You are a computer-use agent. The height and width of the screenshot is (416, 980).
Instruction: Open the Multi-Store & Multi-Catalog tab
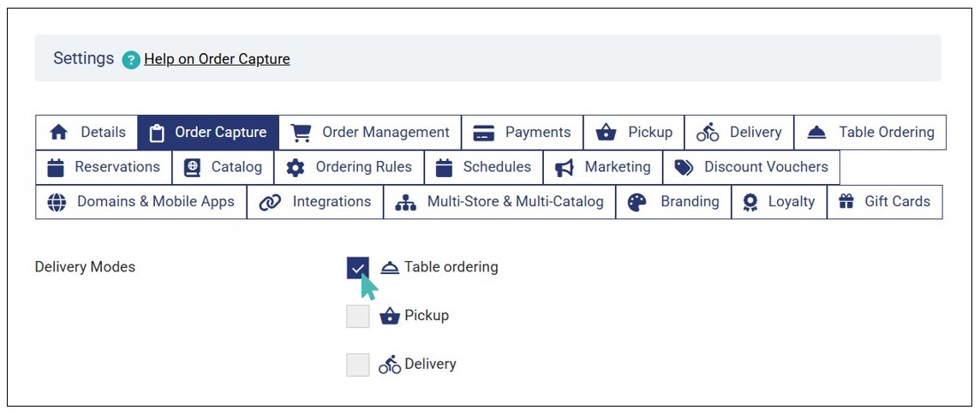tap(499, 202)
